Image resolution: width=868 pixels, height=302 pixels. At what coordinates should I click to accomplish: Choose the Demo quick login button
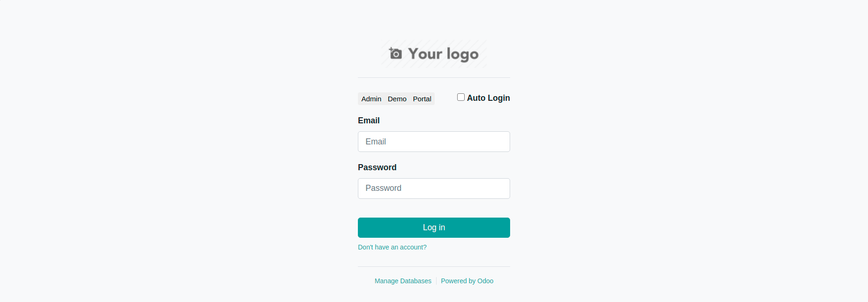(397, 99)
